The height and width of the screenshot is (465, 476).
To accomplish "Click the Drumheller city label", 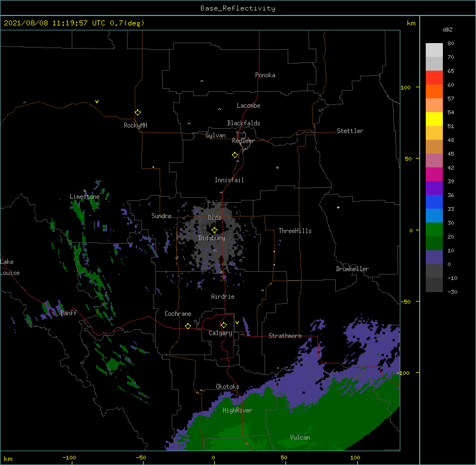I will tap(352, 269).
